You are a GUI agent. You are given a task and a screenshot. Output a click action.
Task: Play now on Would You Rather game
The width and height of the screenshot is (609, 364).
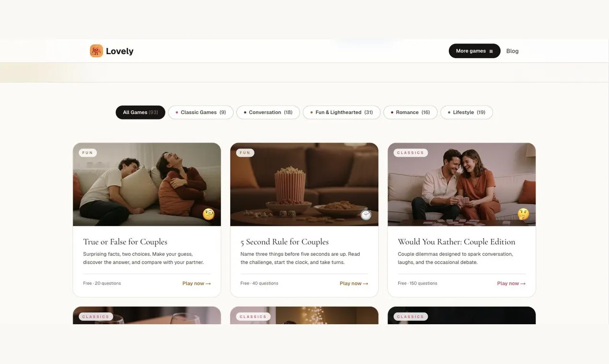click(x=511, y=284)
